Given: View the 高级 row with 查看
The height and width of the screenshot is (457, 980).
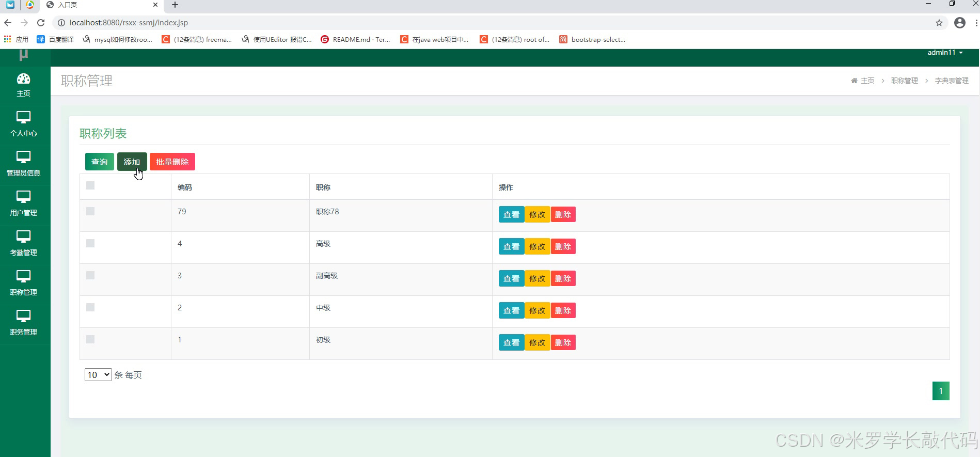Looking at the screenshot, I should [x=511, y=246].
